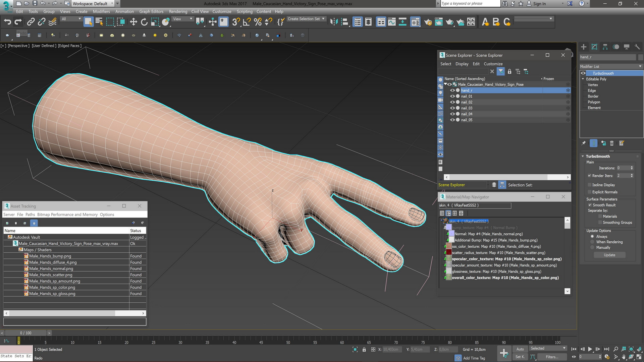Toggle visibility eye for nail_01
The width and height of the screenshot is (644, 362).
pyautogui.click(x=452, y=96)
